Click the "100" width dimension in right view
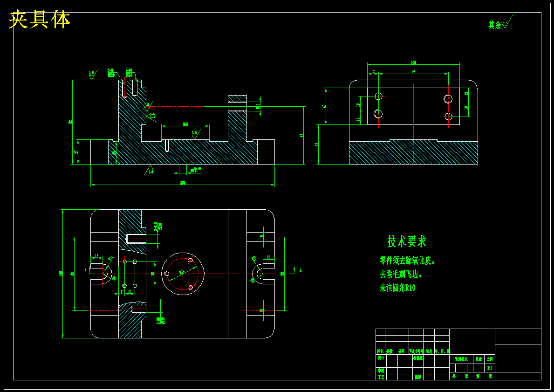This screenshot has width=554, height=392. click(x=413, y=62)
